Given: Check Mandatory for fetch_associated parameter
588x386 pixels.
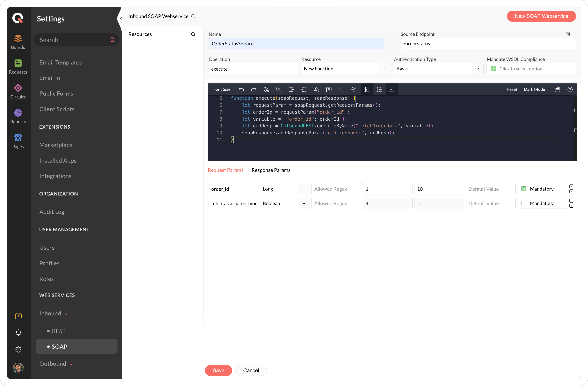Looking at the screenshot, I should (524, 203).
